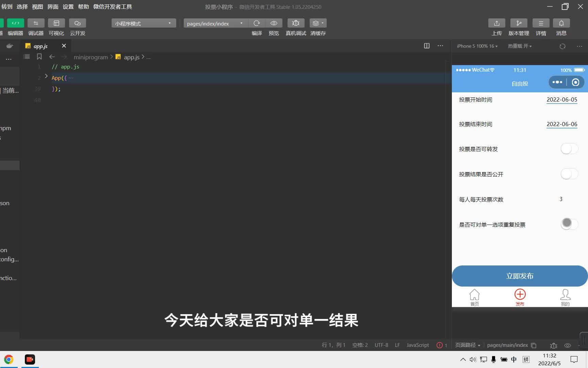Expand the folded App({ code block
This screenshot has width=588, height=368.
46,76
